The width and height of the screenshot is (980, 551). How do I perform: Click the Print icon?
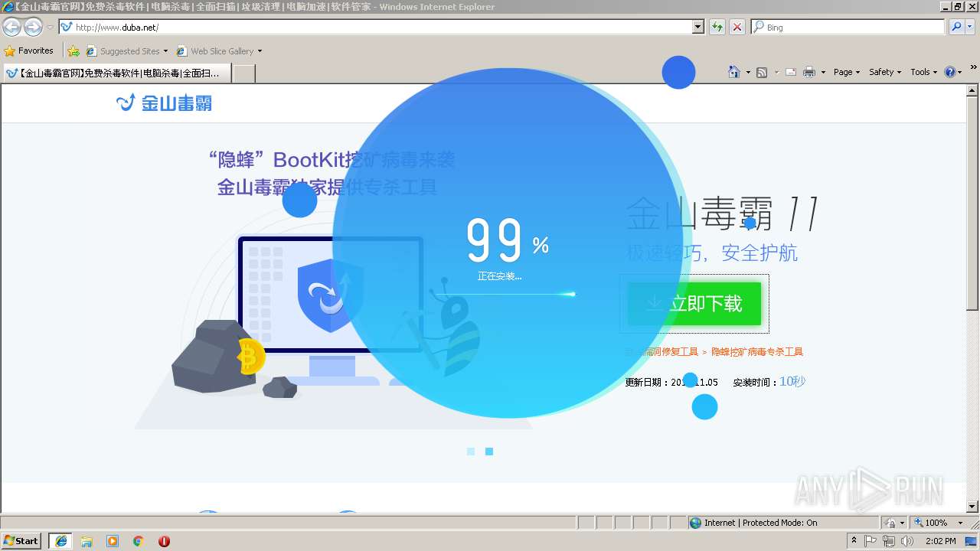[809, 72]
